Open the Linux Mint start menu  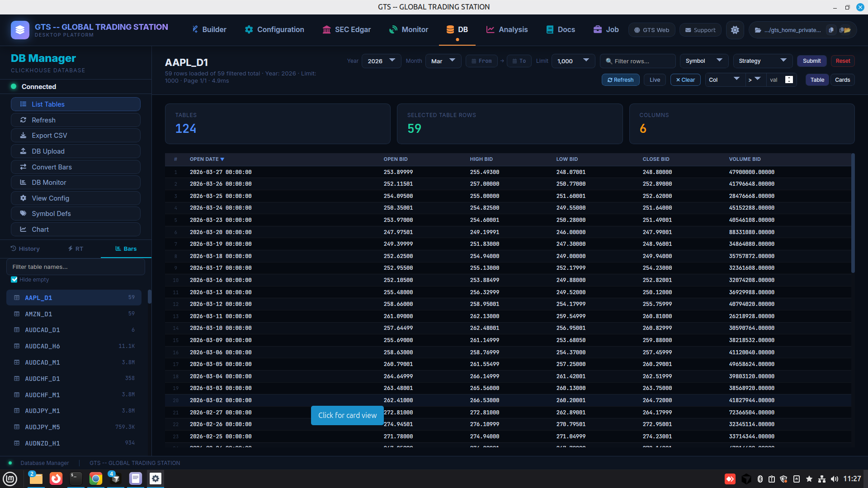click(10, 479)
